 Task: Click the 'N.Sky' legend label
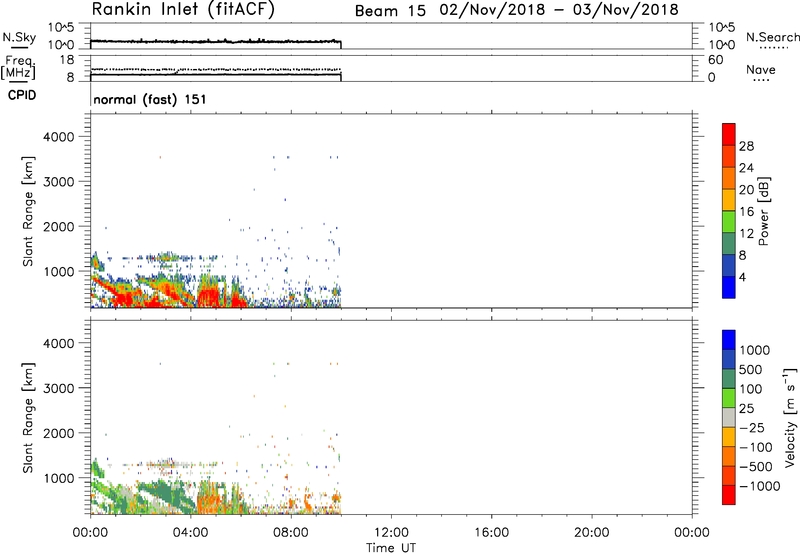19,37
